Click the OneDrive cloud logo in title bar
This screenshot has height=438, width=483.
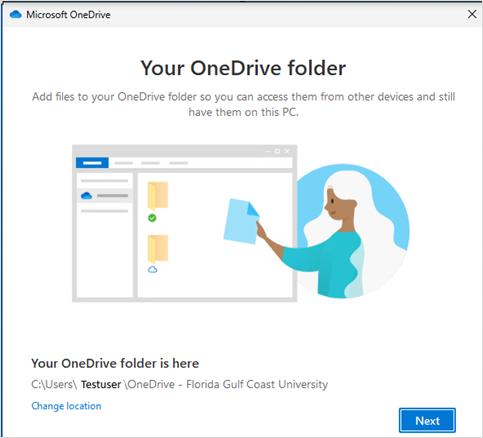[16, 14]
